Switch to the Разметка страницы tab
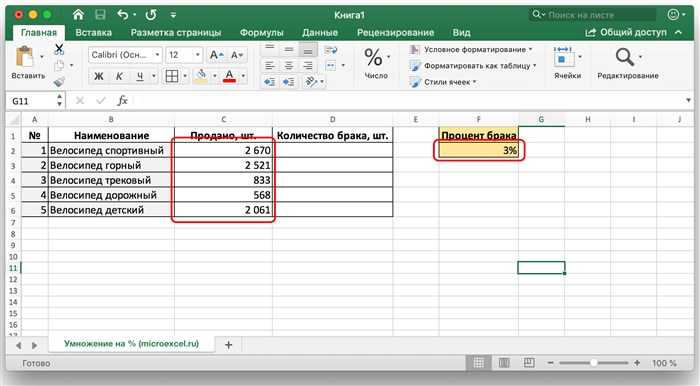Image resolution: width=700 pixels, height=386 pixels. coord(176,33)
